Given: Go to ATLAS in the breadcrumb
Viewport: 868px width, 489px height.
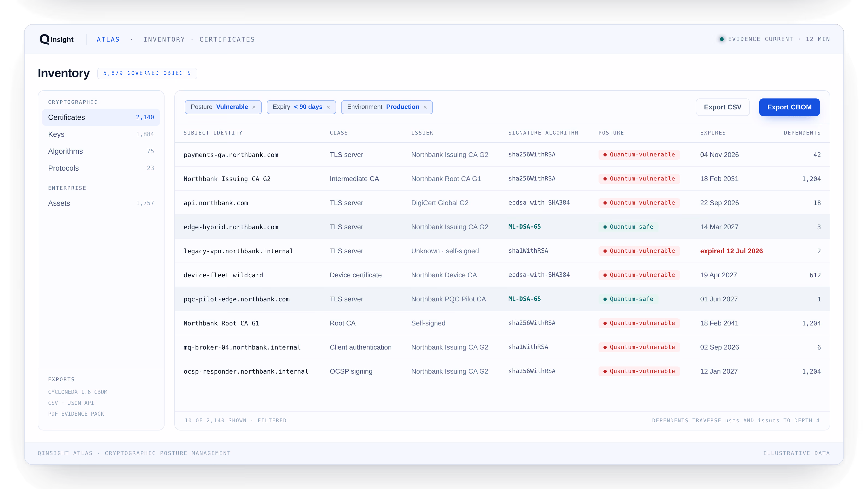Looking at the screenshot, I should pyautogui.click(x=108, y=39).
